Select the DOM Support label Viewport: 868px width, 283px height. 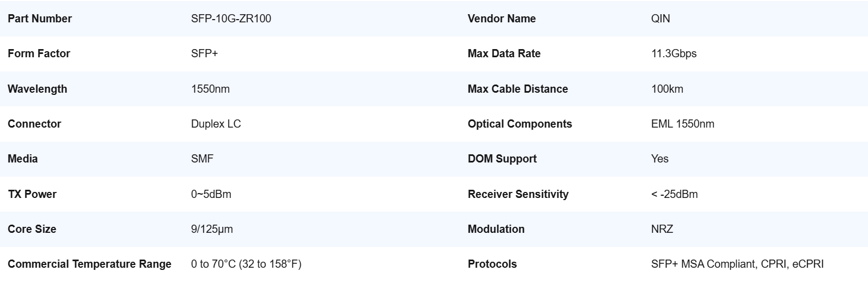click(x=502, y=159)
